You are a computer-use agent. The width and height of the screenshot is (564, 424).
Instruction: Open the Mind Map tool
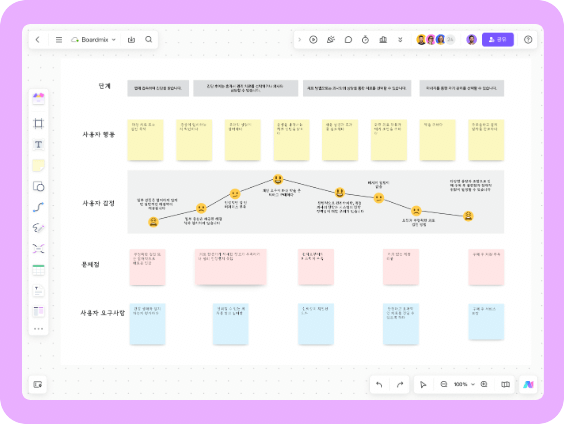click(38, 249)
